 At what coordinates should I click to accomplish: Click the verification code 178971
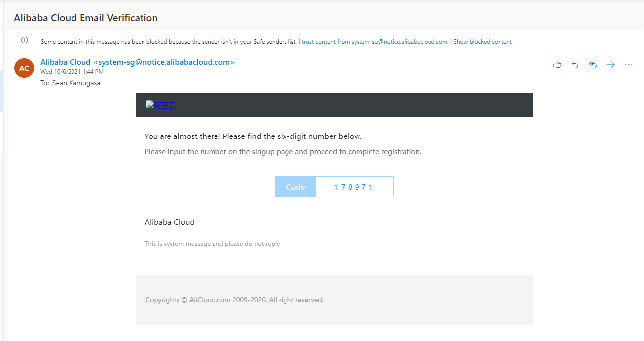click(354, 187)
